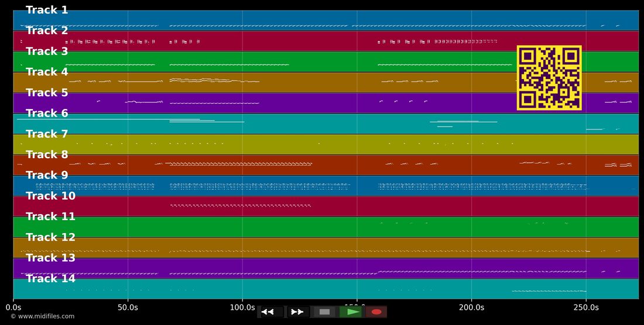
Task: Select the Track 12 label
Action: (50, 237)
